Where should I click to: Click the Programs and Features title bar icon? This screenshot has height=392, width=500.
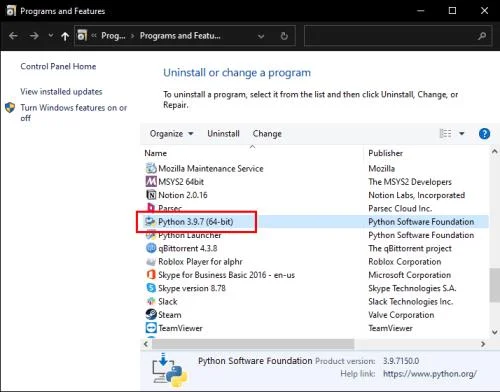pyautogui.click(x=11, y=11)
